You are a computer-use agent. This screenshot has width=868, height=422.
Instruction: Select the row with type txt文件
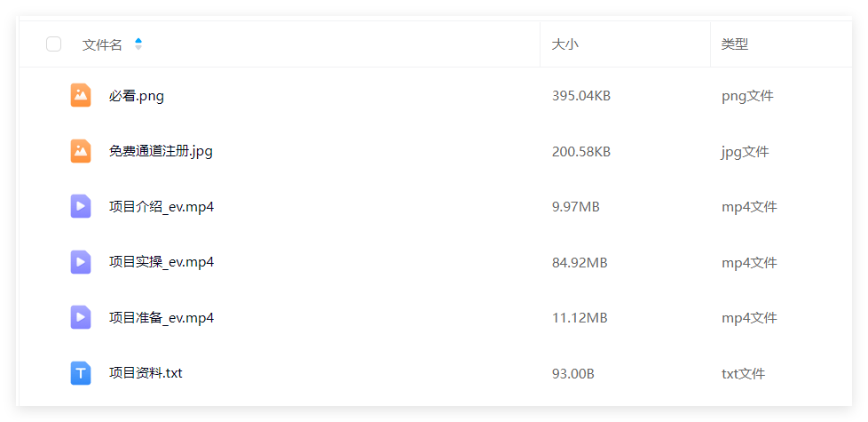(x=743, y=373)
